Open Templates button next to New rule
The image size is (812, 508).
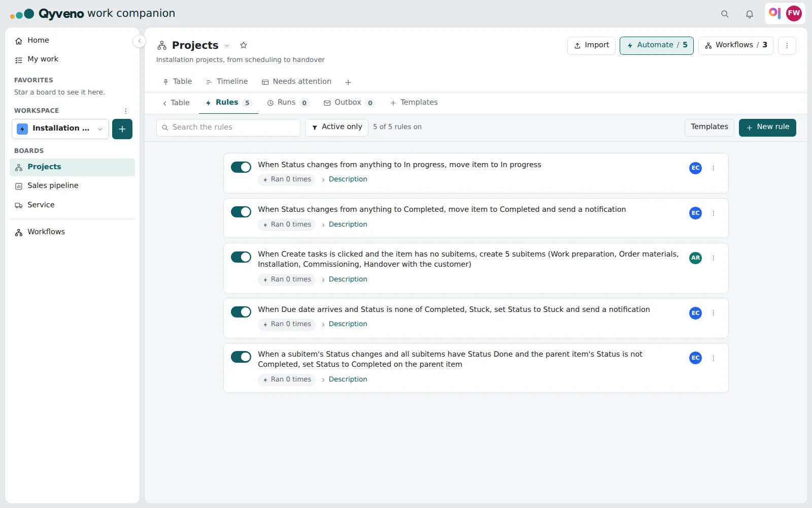pos(709,127)
